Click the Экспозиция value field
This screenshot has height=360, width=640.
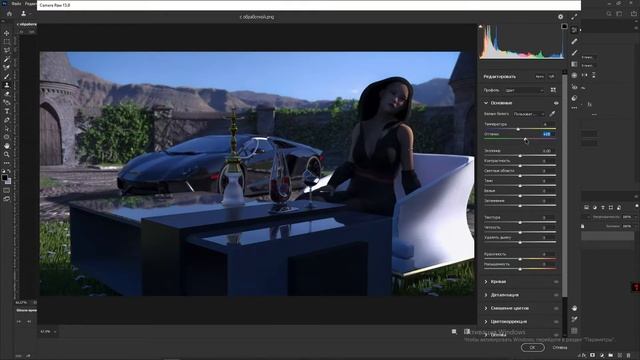547,151
